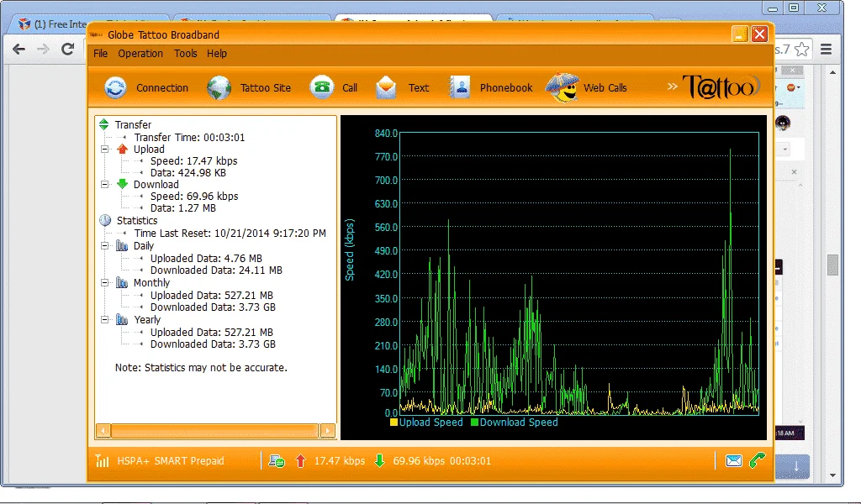This screenshot has height=504, width=861.
Task: Open the Text envelope icon
Action: [x=386, y=87]
